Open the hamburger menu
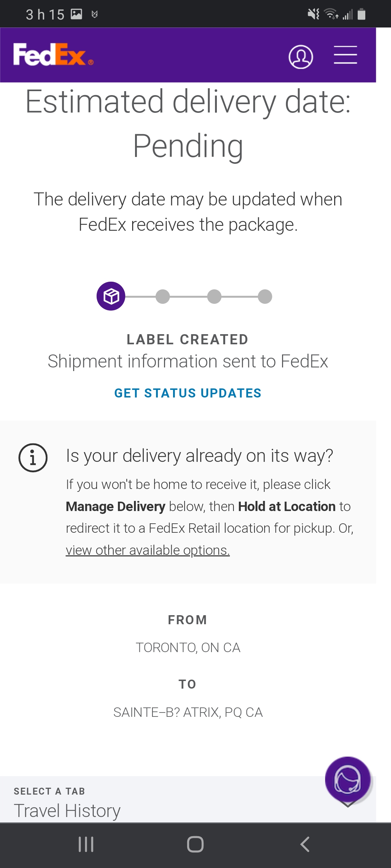391x868 pixels. [x=345, y=55]
